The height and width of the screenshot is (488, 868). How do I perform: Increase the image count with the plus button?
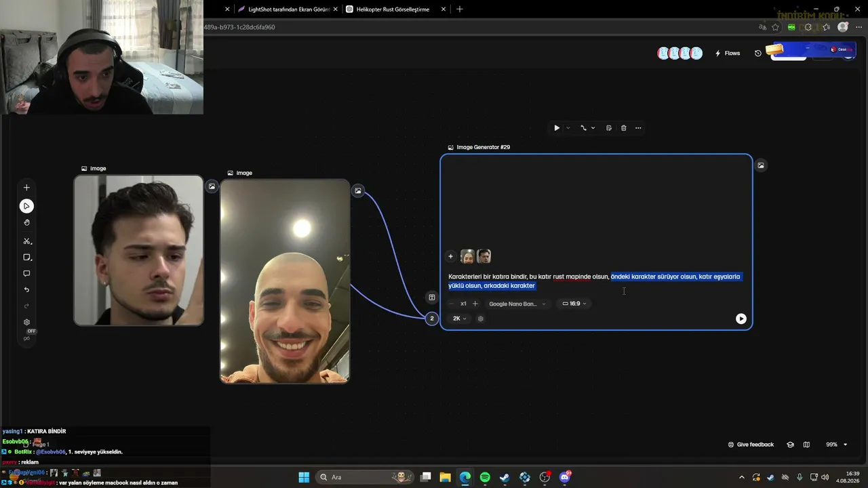click(x=475, y=304)
